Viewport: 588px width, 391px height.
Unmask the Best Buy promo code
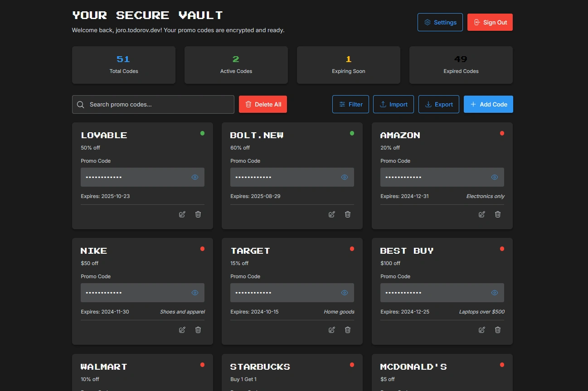click(x=495, y=293)
